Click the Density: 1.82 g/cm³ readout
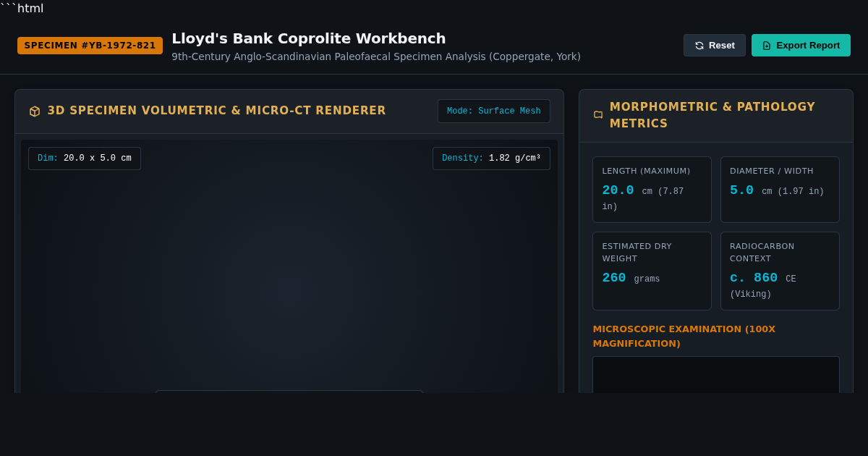868x456 pixels. click(x=491, y=159)
